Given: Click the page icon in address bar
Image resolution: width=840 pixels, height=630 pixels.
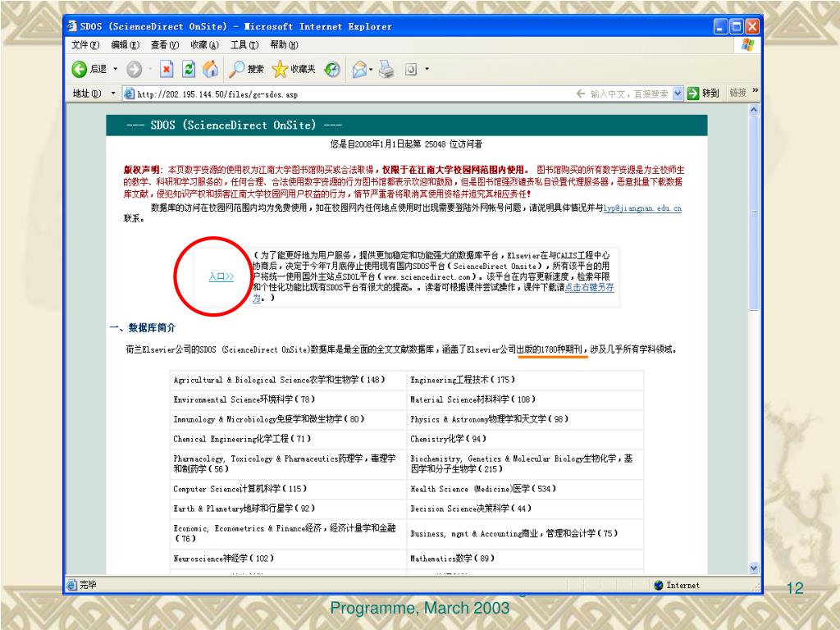Looking at the screenshot, I should (x=129, y=94).
